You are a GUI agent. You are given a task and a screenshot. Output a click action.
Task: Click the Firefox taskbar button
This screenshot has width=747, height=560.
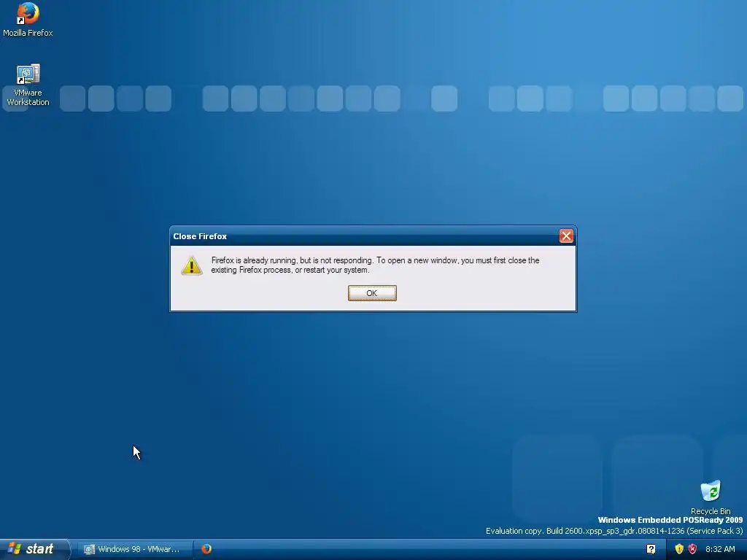[206, 549]
